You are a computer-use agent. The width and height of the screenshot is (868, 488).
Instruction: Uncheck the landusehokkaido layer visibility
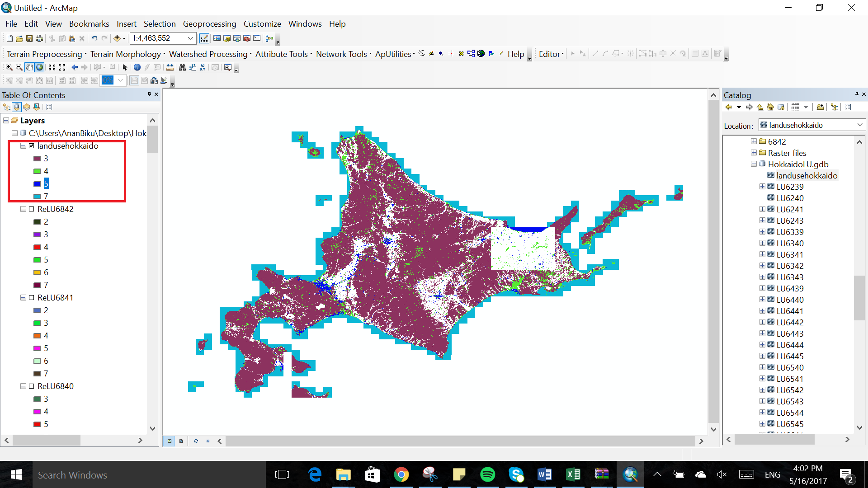point(32,145)
